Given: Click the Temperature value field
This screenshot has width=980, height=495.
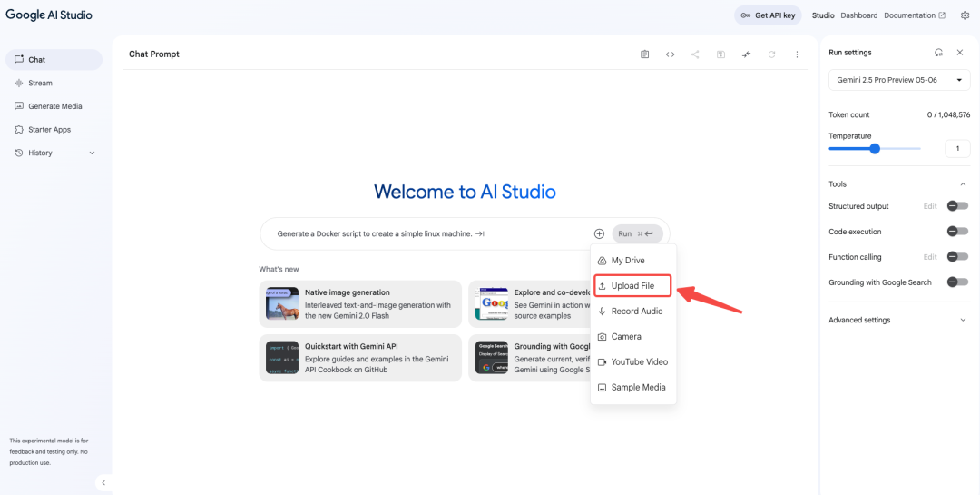Looking at the screenshot, I should tap(957, 149).
